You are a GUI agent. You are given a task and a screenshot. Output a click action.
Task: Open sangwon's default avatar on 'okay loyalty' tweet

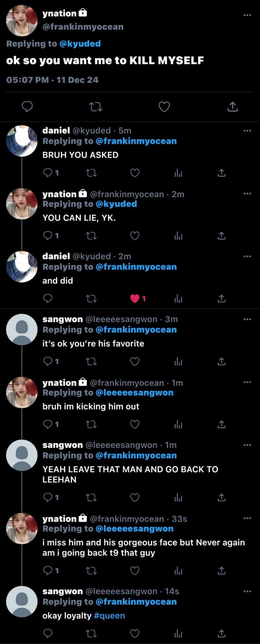point(22,601)
